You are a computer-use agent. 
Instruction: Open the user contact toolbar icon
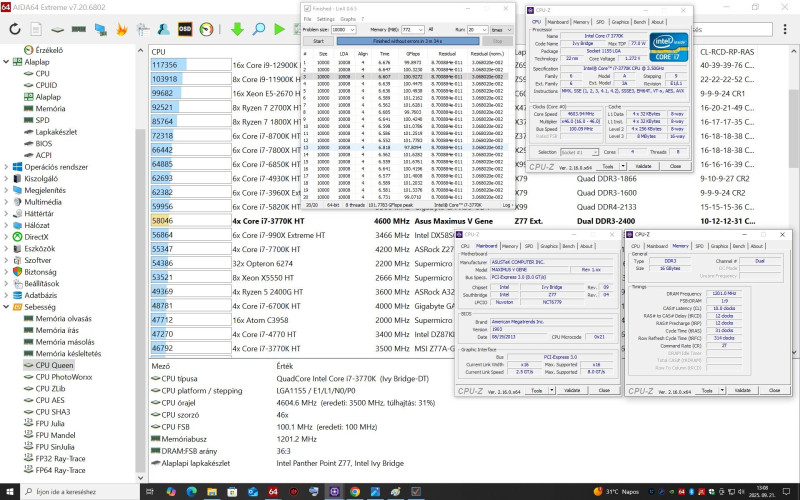tap(163, 29)
